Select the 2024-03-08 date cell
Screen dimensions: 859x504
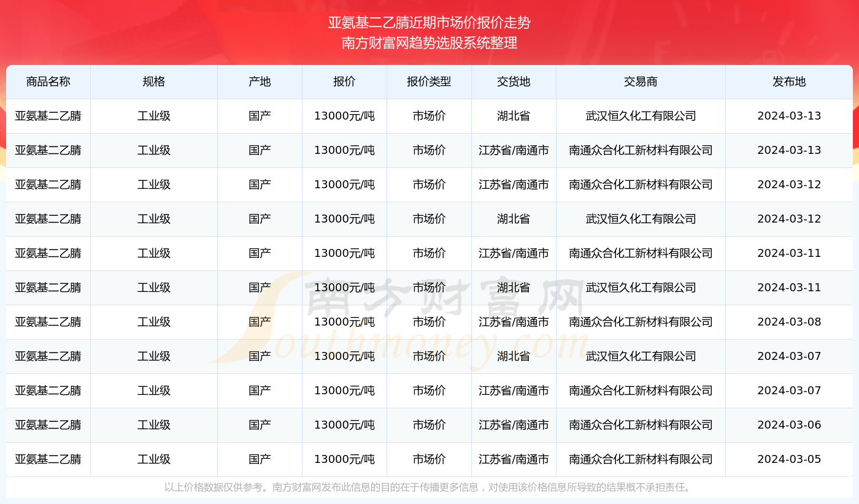789,322
